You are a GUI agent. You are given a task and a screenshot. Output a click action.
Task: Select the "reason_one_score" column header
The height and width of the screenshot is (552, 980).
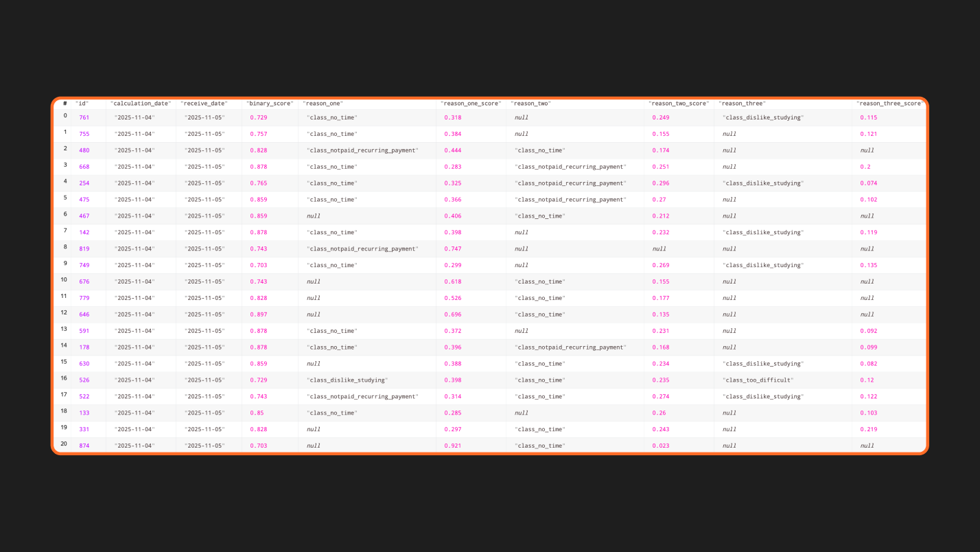click(471, 104)
